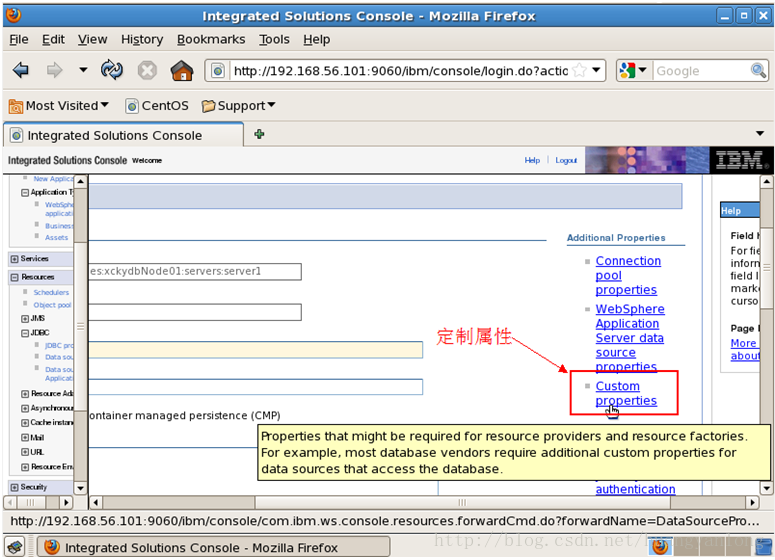Viewport: 775px width, 560px height.
Task: Open the Edit menu
Action: [53, 39]
